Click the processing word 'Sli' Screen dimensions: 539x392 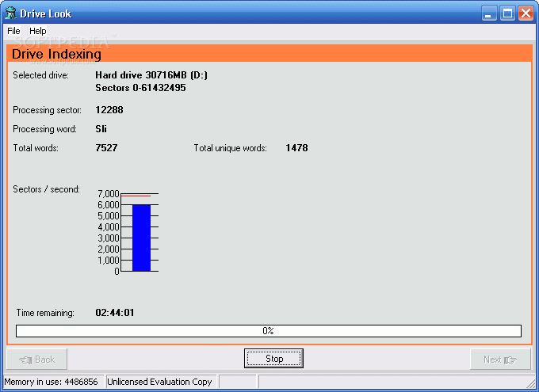[101, 129]
